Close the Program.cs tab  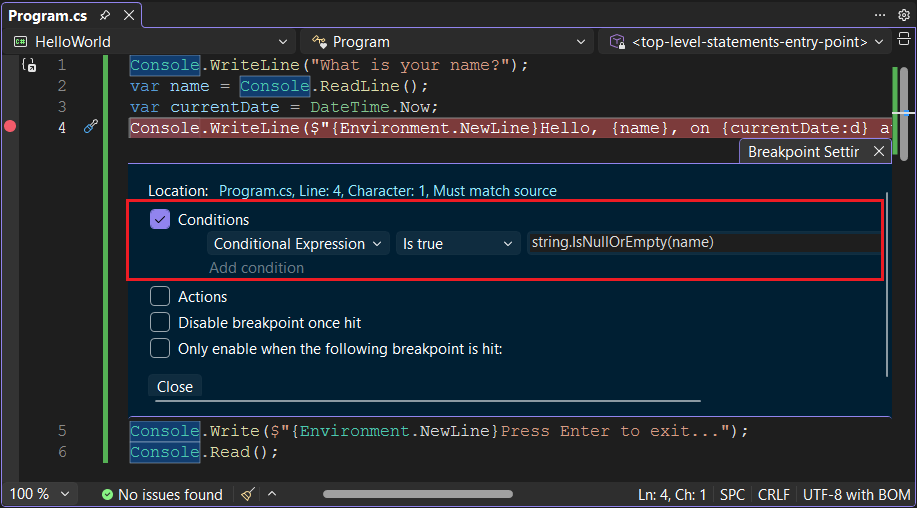tap(129, 16)
